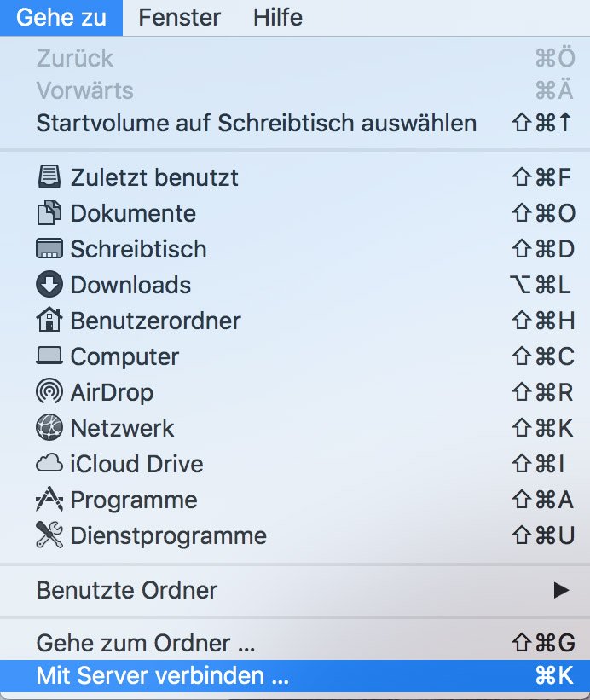590x700 pixels.
Task: Click the Computer monitor icon
Action: pos(49,356)
